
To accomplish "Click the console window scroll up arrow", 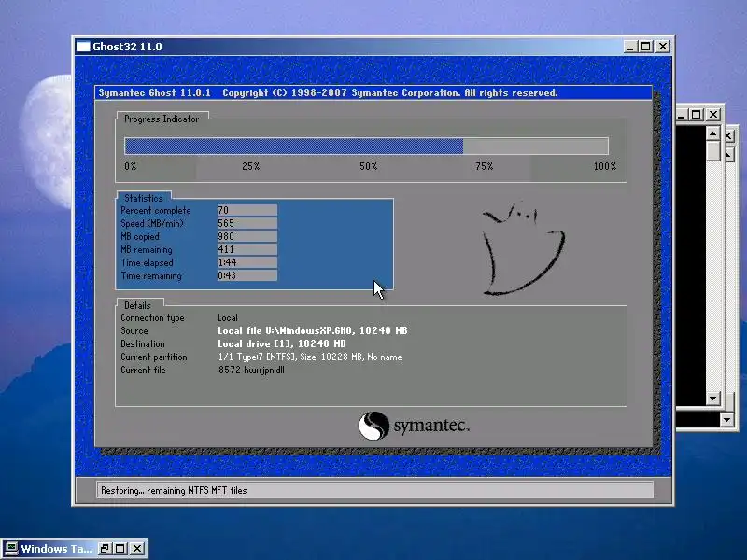I will tap(712, 133).
